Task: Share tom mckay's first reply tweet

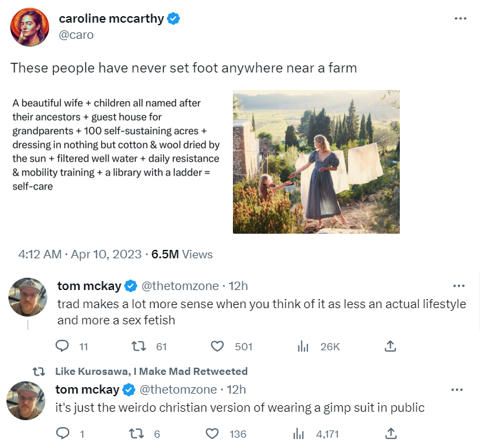Action: [390, 346]
